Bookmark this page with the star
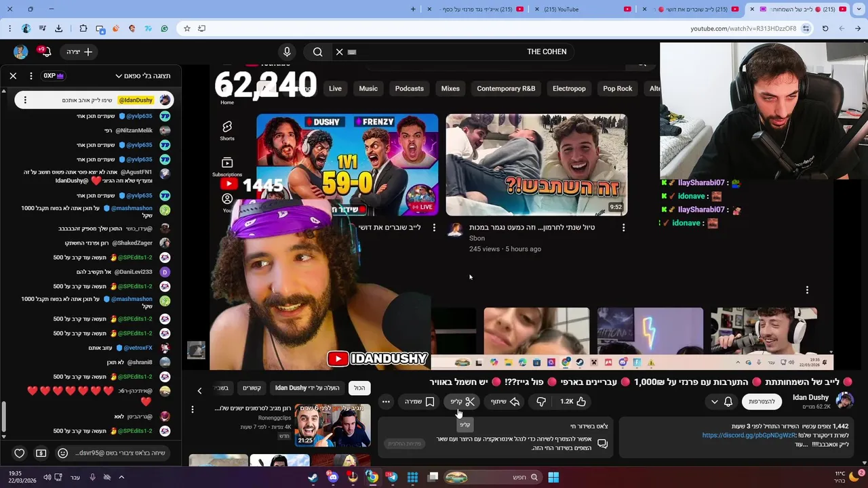 point(187,28)
